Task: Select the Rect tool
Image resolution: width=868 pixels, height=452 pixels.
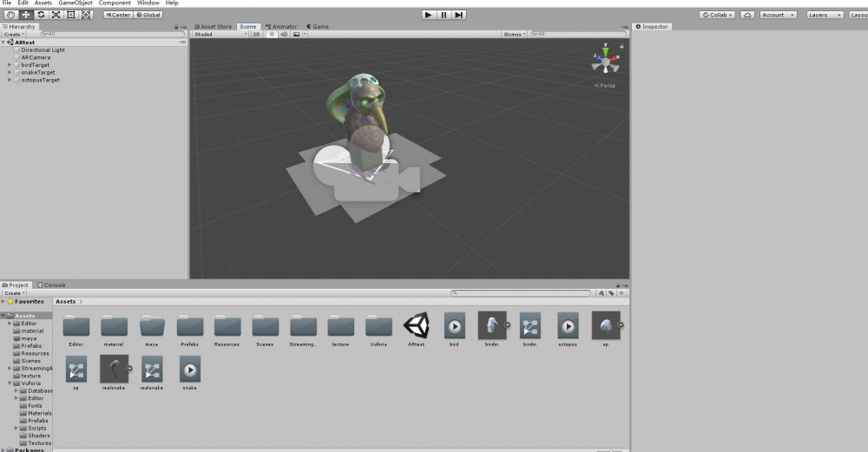Action: (x=71, y=15)
